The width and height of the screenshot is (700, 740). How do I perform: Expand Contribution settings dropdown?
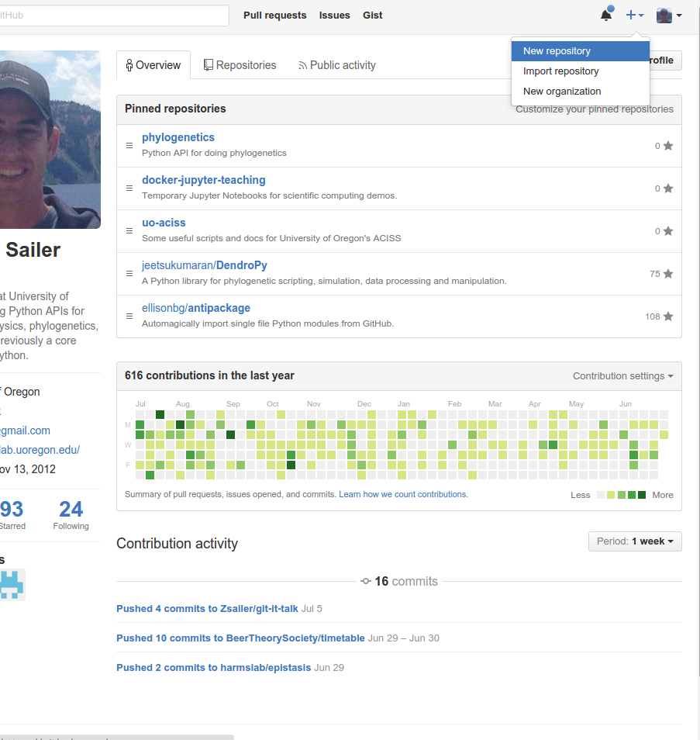622,376
